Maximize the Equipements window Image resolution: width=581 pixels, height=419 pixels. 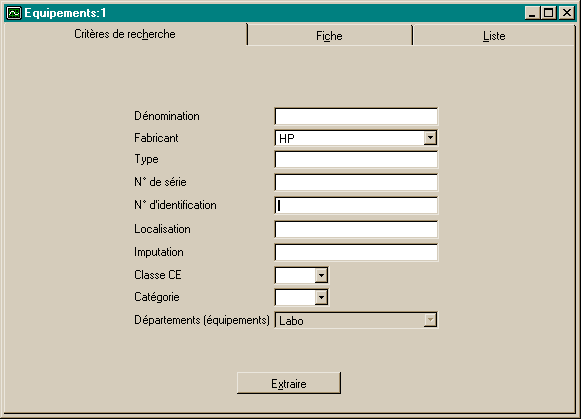tap(548, 13)
